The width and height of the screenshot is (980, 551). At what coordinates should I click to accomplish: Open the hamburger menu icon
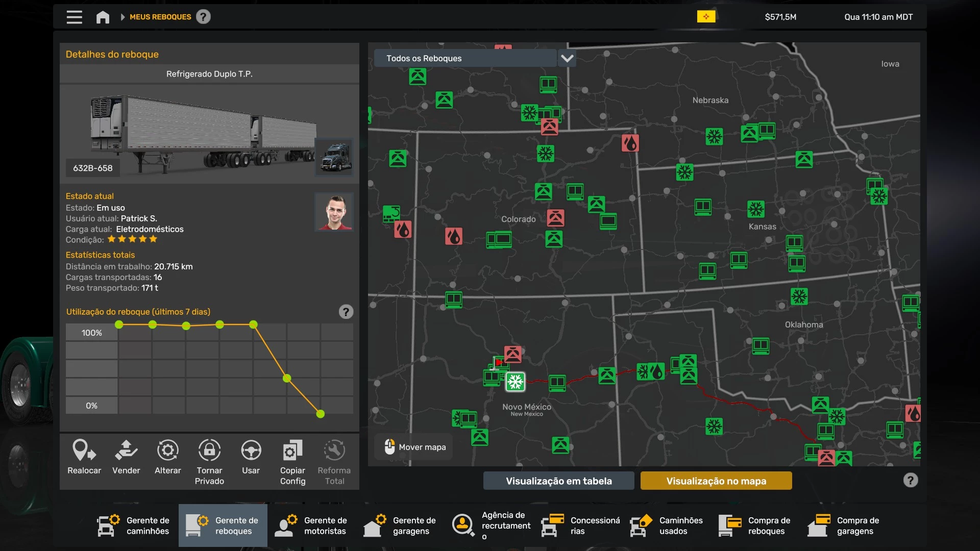click(x=75, y=17)
